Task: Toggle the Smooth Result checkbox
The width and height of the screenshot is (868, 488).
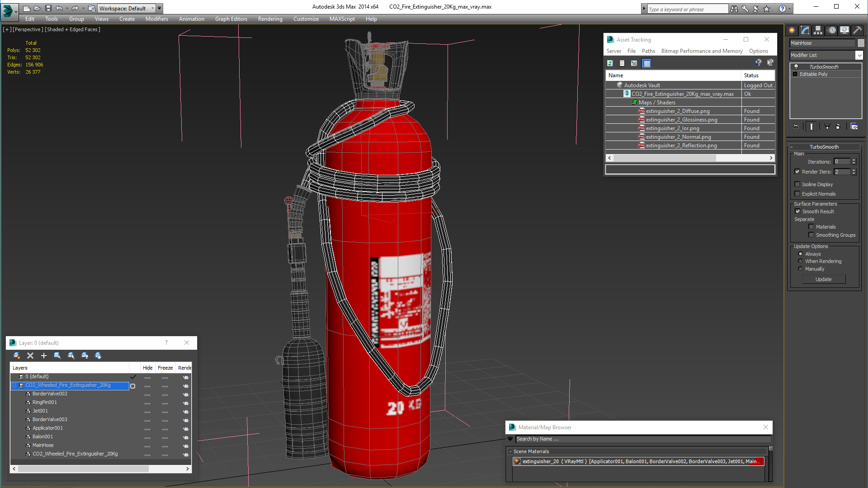Action: [798, 211]
